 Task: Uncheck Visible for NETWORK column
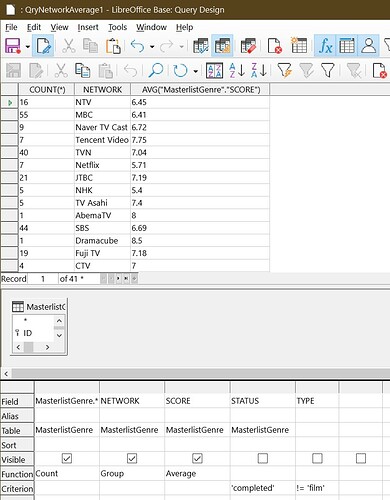(x=132, y=459)
